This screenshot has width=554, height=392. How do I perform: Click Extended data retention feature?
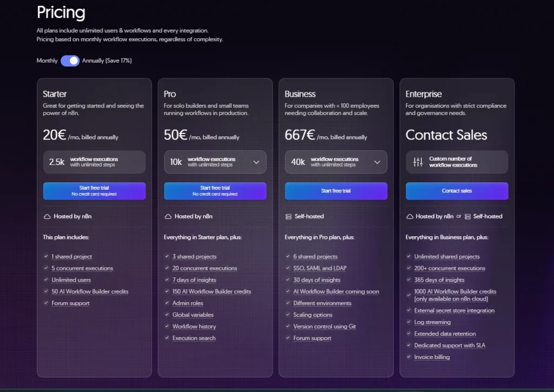(445, 334)
